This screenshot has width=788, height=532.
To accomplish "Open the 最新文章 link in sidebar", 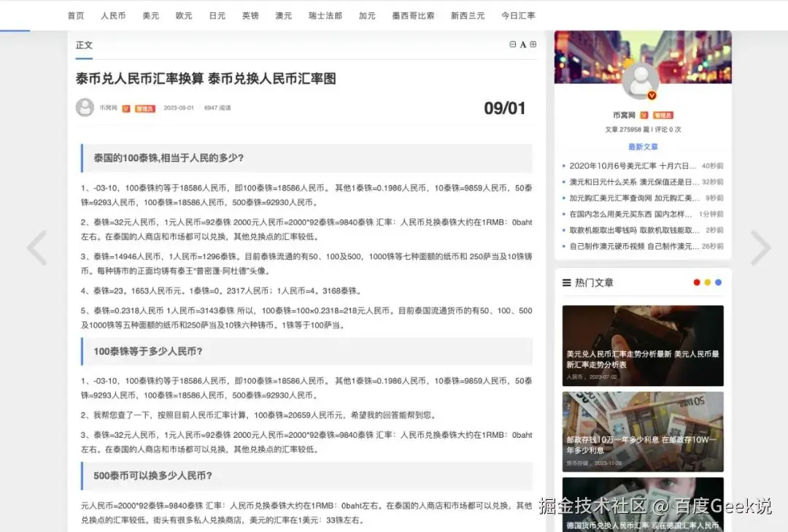I will click(643, 147).
